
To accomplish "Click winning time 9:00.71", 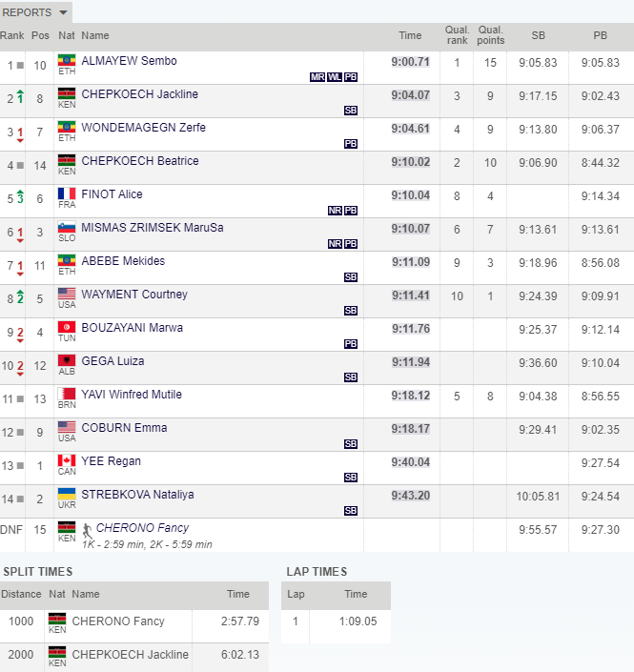I will click(410, 62).
